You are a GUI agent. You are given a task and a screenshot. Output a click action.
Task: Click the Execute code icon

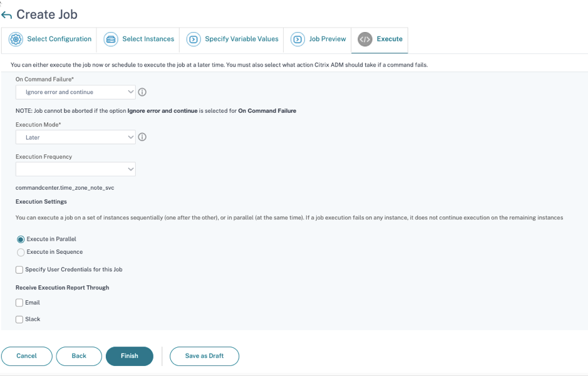[365, 39]
